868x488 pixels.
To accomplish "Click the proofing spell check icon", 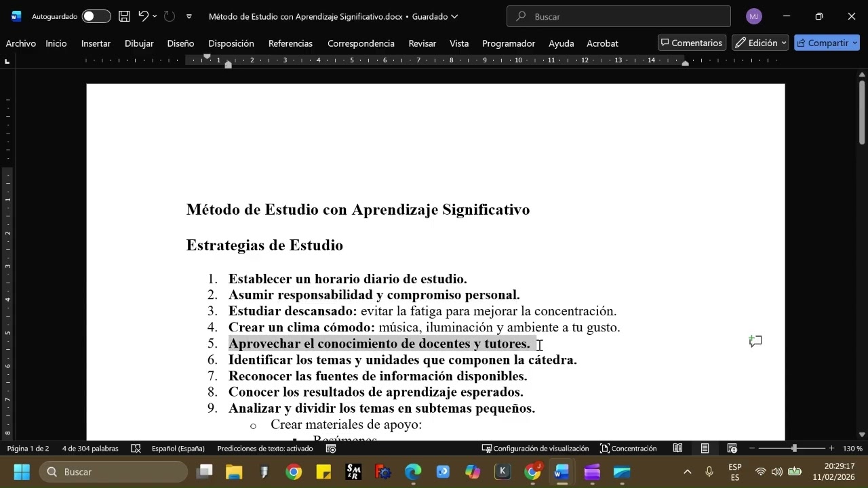I will (x=136, y=449).
